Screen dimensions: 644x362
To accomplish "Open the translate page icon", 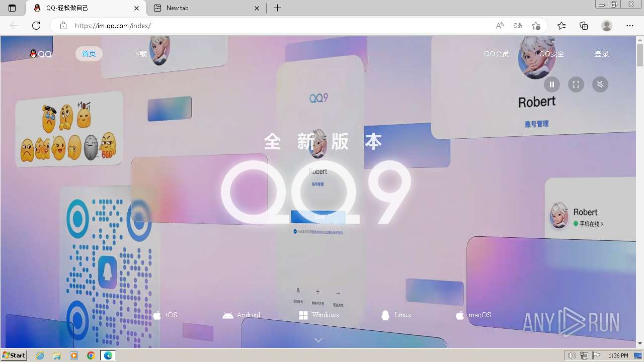I will pos(518,26).
